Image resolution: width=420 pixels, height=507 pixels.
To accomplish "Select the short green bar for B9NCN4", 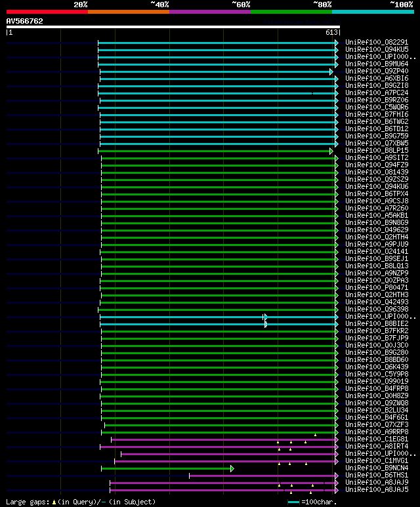I will tap(166, 468).
